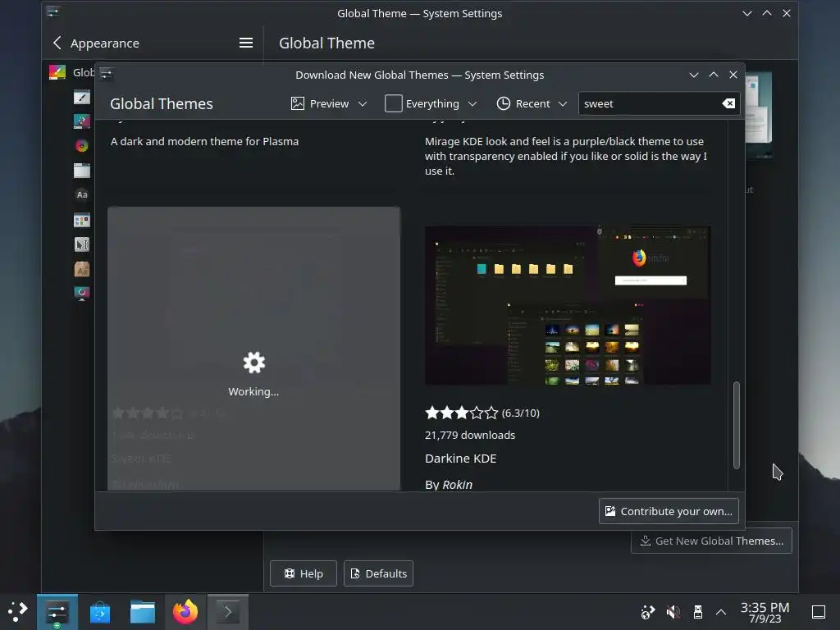Click the Darkine KDE star rating

pos(461,413)
